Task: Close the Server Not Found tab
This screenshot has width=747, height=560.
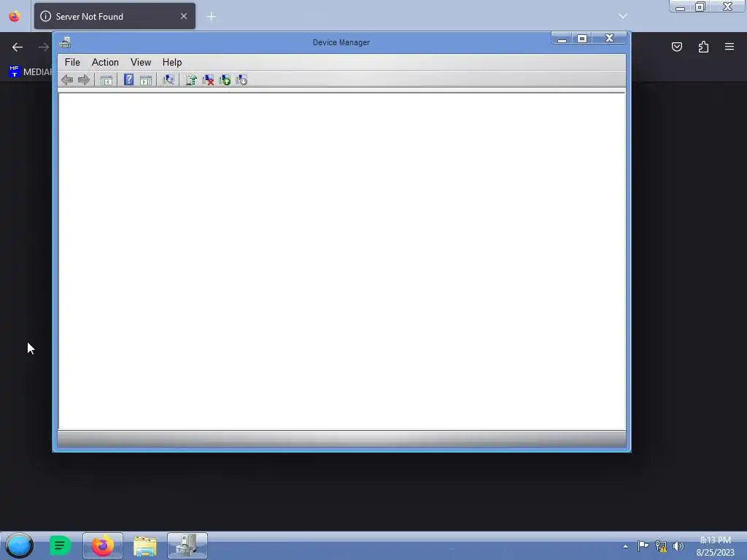Action: pos(184,16)
